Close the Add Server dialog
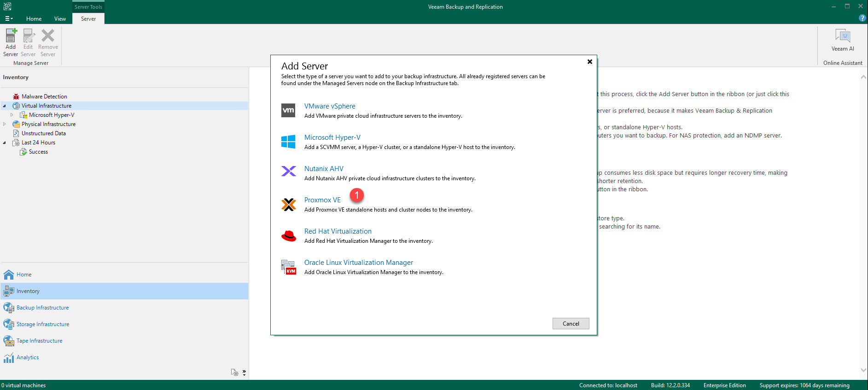Image resolution: width=868 pixels, height=390 pixels. [x=590, y=62]
